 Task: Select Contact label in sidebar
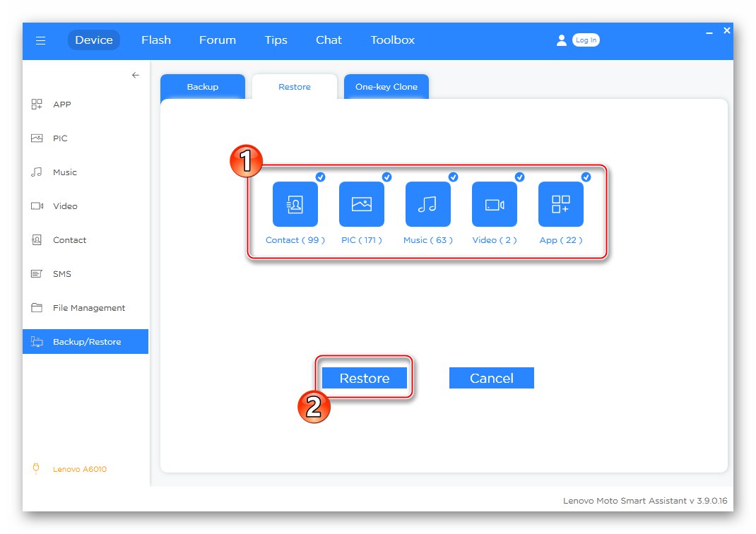pos(70,239)
